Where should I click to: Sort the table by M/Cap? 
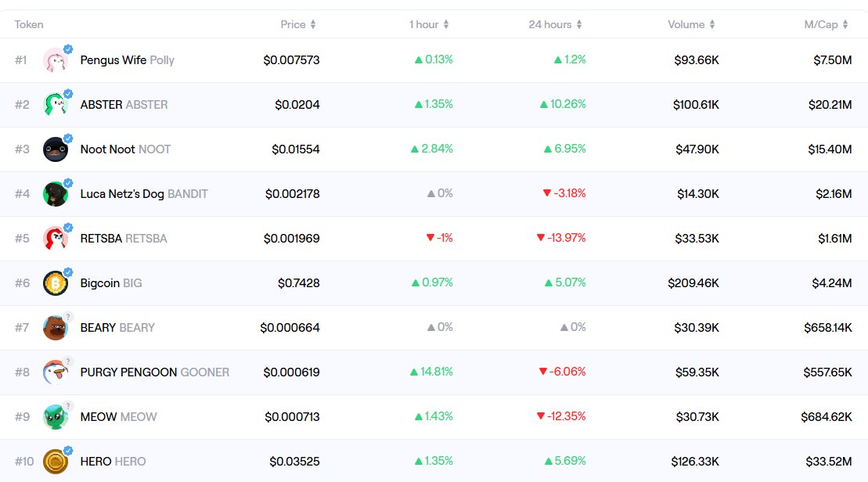826,24
